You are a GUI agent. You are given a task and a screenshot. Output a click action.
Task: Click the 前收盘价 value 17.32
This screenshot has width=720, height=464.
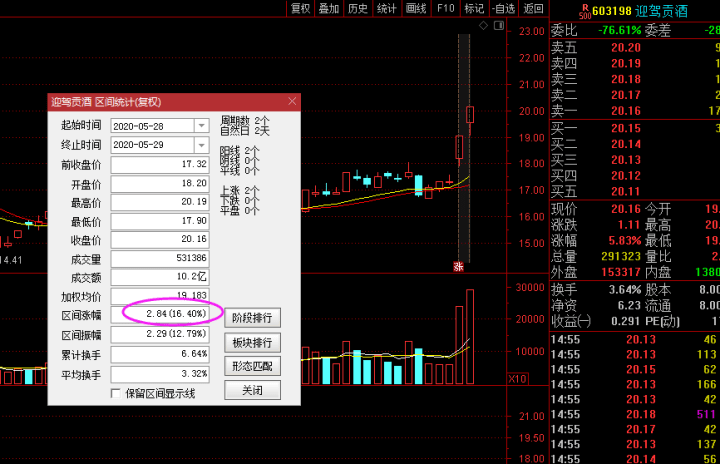coord(160,164)
